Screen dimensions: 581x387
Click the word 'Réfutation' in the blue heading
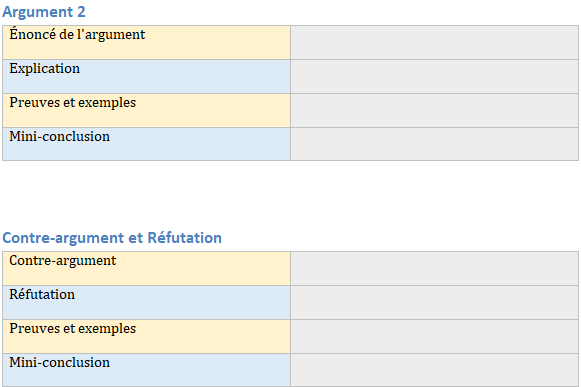click(185, 238)
